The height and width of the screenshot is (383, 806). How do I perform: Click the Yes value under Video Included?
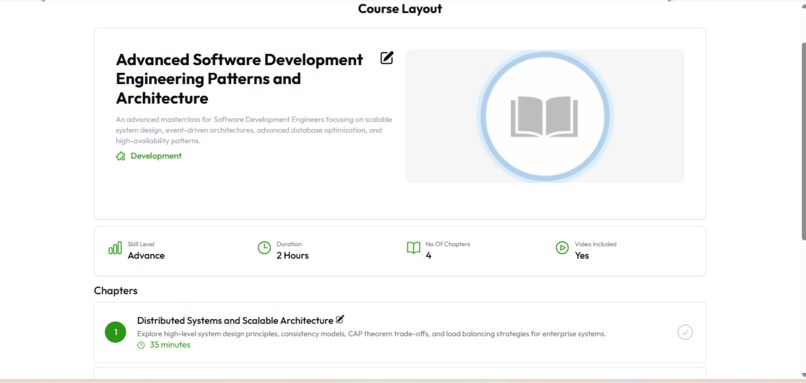582,256
